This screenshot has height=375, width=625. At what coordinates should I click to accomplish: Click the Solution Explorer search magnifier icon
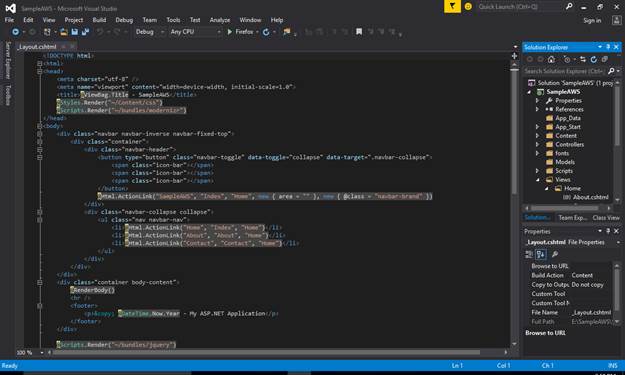pyautogui.click(x=611, y=71)
